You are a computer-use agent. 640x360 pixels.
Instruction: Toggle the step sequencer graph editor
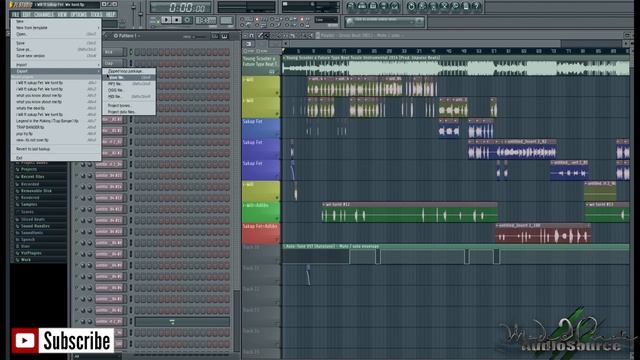[x=215, y=36]
